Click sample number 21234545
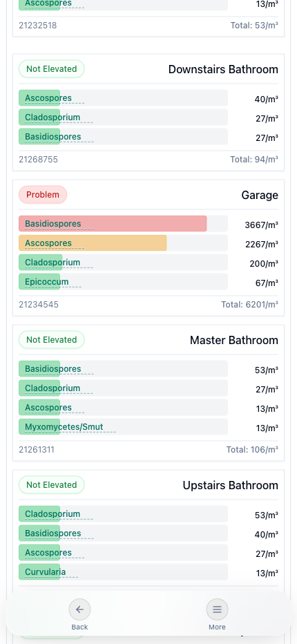 tap(39, 304)
